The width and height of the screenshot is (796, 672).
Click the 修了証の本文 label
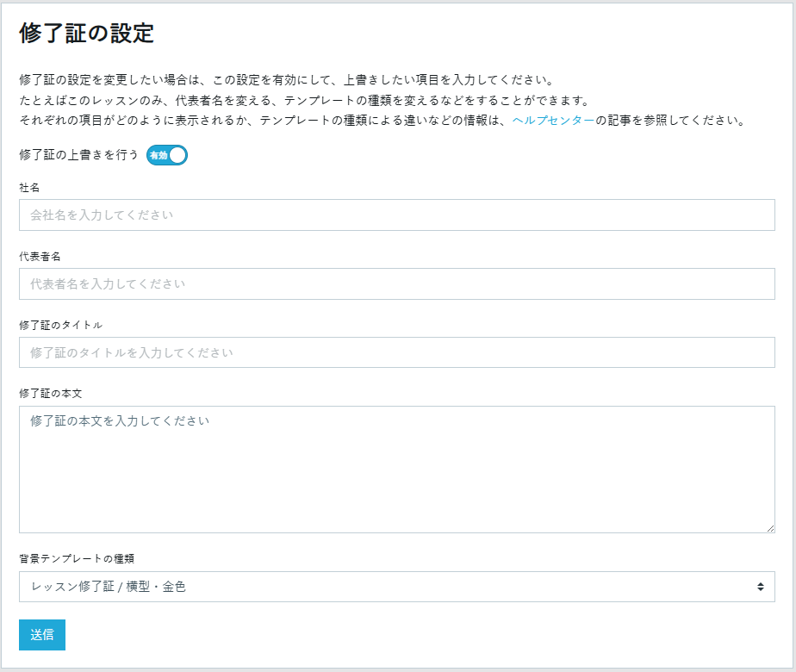pos(51,394)
